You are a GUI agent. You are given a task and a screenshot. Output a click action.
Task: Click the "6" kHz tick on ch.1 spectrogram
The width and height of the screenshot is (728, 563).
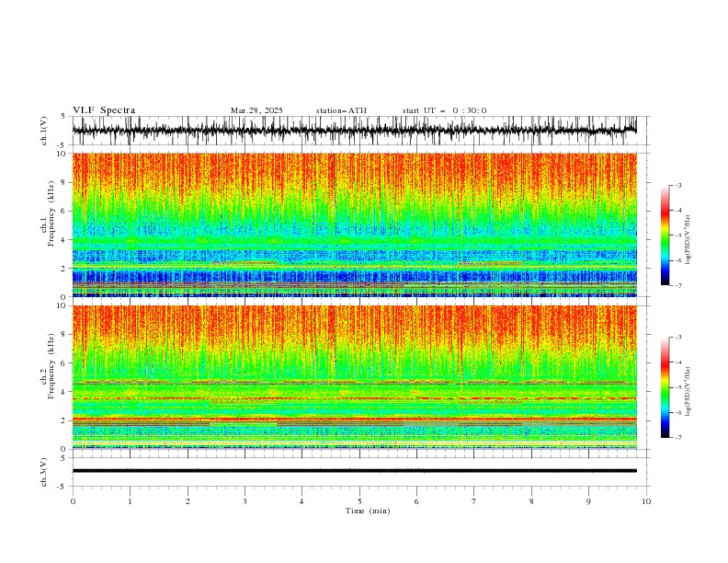[x=65, y=211]
